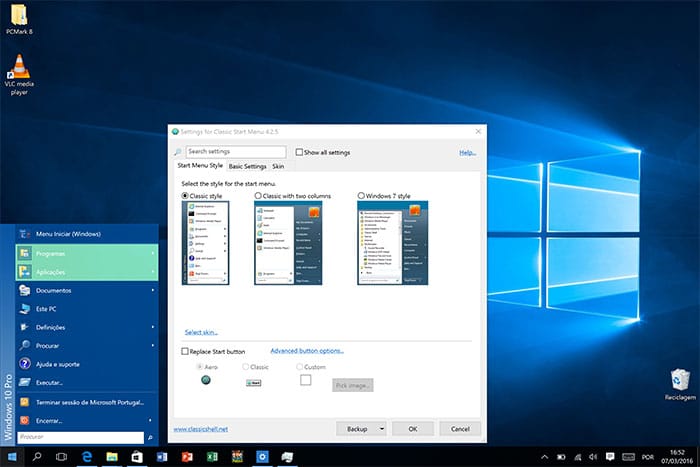Choose the Classic button radio option
The image size is (700, 467).
(x=246, y=367)
